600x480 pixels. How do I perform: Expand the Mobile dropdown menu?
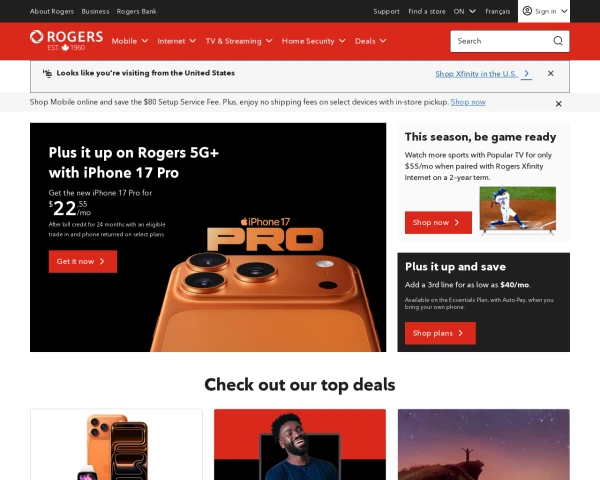(130, 41)
